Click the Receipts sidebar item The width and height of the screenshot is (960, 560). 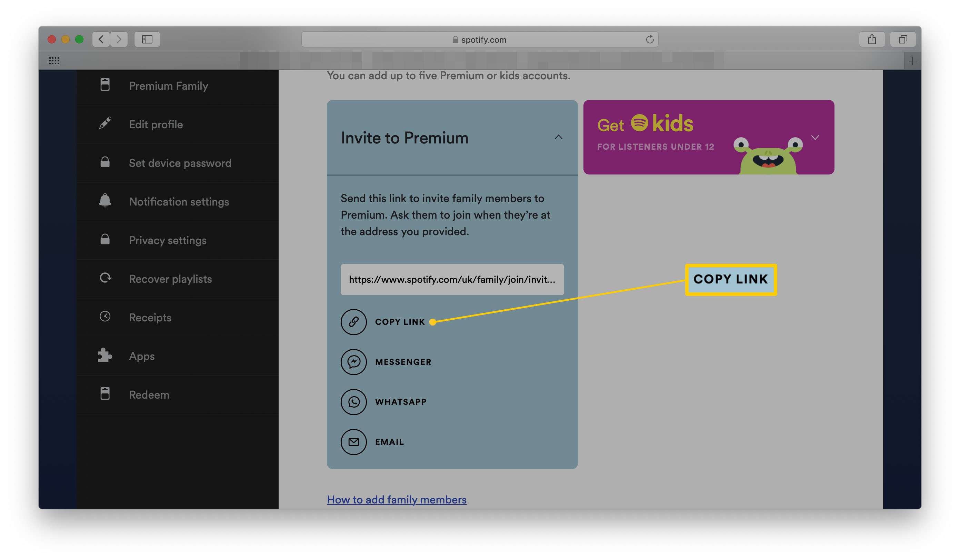(x=150, y=317)
